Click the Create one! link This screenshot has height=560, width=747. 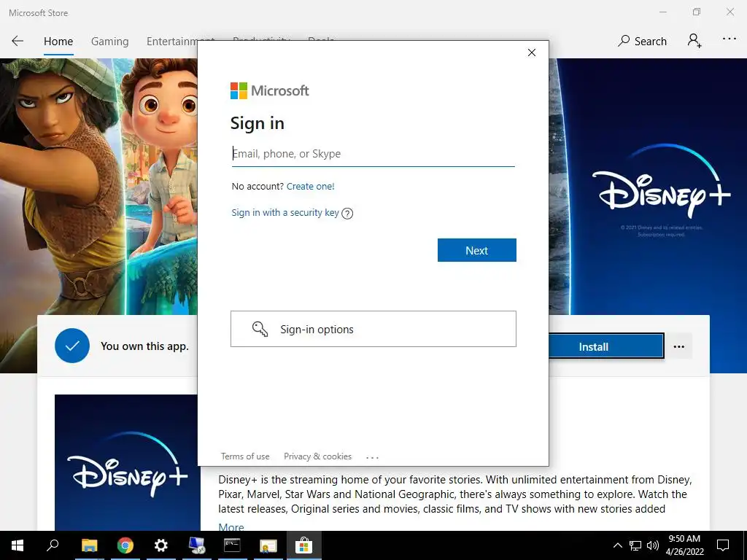pos(311,186)
